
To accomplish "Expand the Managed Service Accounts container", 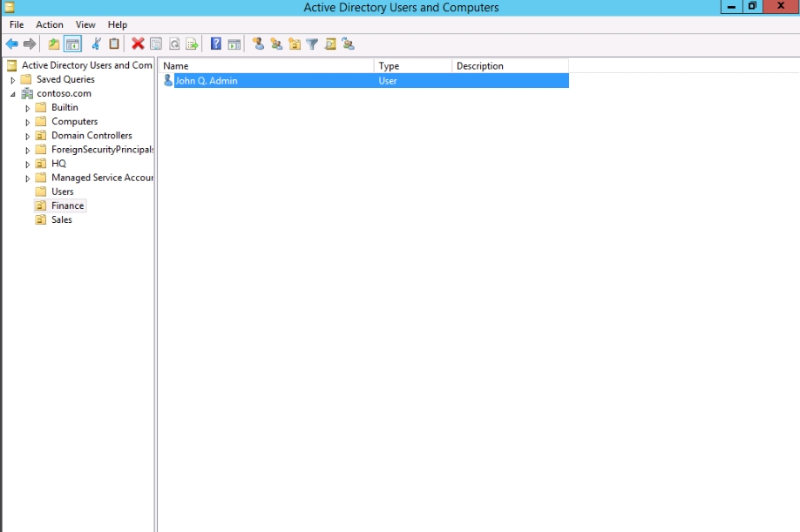I will (x=28, y=178).
